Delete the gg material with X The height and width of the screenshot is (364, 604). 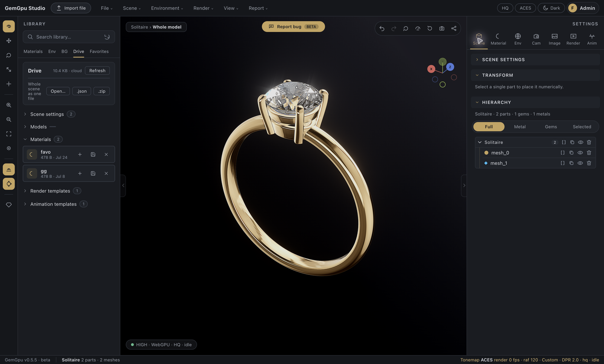pyautogui.click(x=106, y=173)
